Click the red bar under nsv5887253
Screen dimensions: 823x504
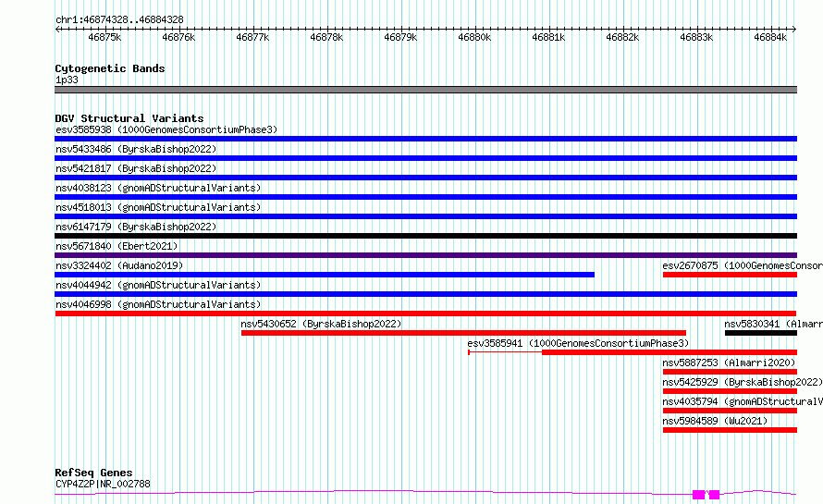pos(731,373)
